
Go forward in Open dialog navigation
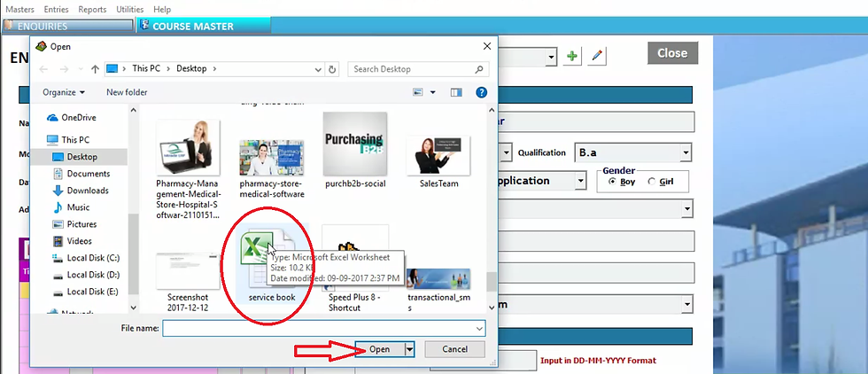(64, 69)
